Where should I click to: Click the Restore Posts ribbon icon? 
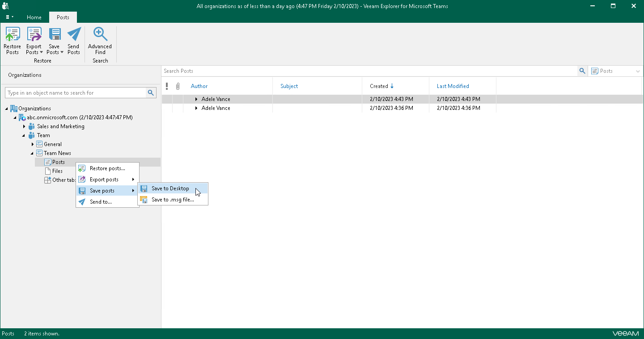click(x=12, y=35)
